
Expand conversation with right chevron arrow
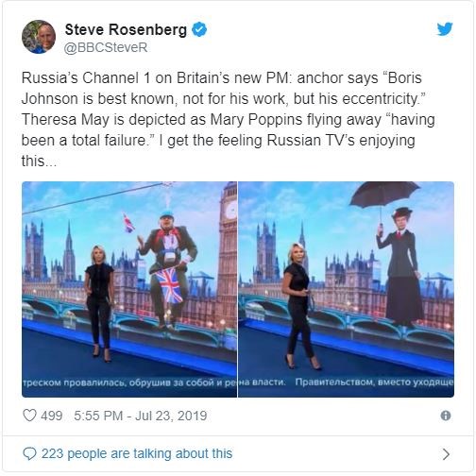pos(446,454)
